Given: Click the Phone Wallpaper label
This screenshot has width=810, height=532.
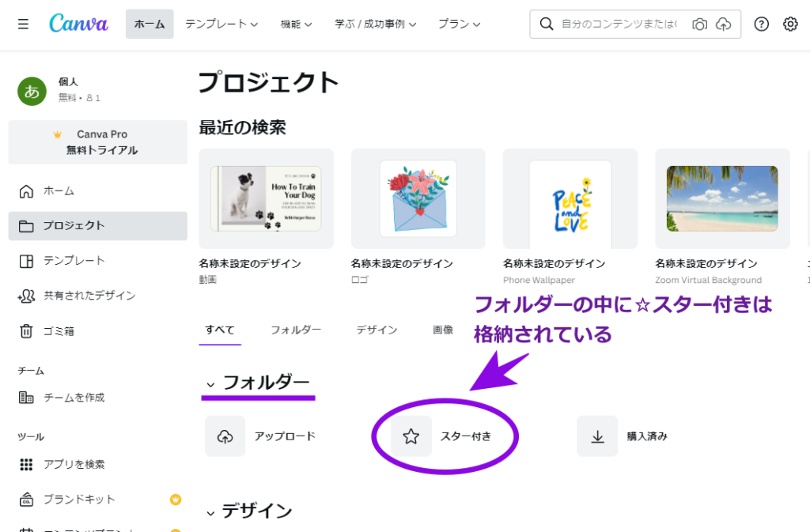Looking at the screenshot, I should (x=539, y=280).
